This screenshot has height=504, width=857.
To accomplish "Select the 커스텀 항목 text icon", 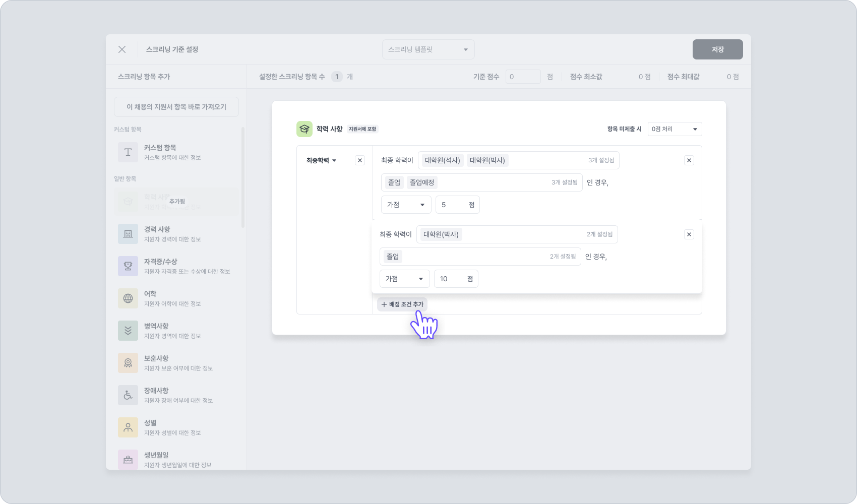I will point(128,152).
